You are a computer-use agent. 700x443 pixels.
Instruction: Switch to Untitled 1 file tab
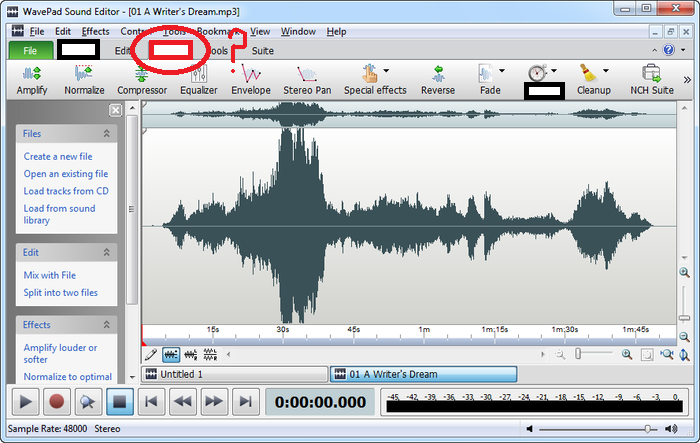(235, 374)
